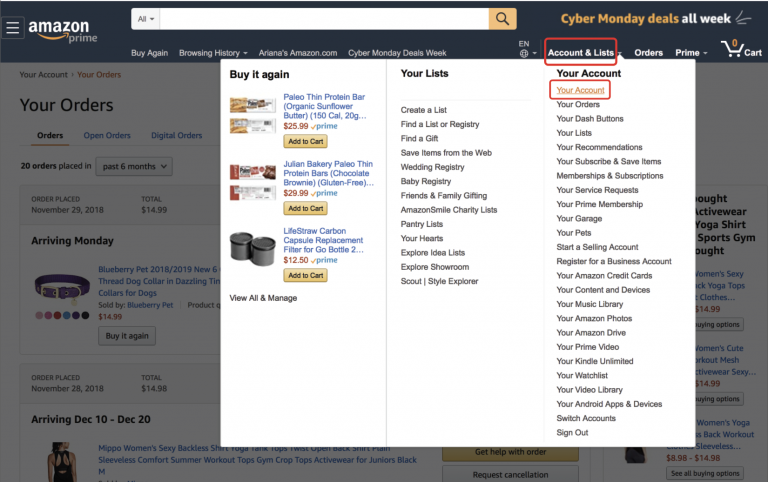Viewport: 768px width, 482px height.
Task: Open Cyber Monday Deals Week
Action: 397,53
